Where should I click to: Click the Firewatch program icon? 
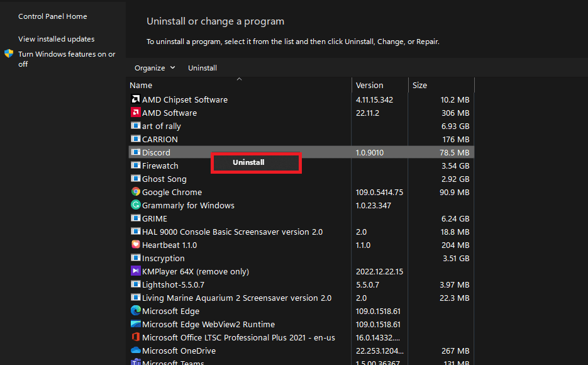tap(135, 165)
